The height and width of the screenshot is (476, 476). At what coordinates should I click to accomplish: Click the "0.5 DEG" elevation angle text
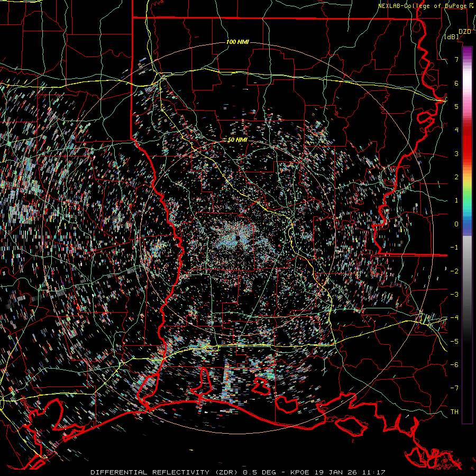coord(259,472)
